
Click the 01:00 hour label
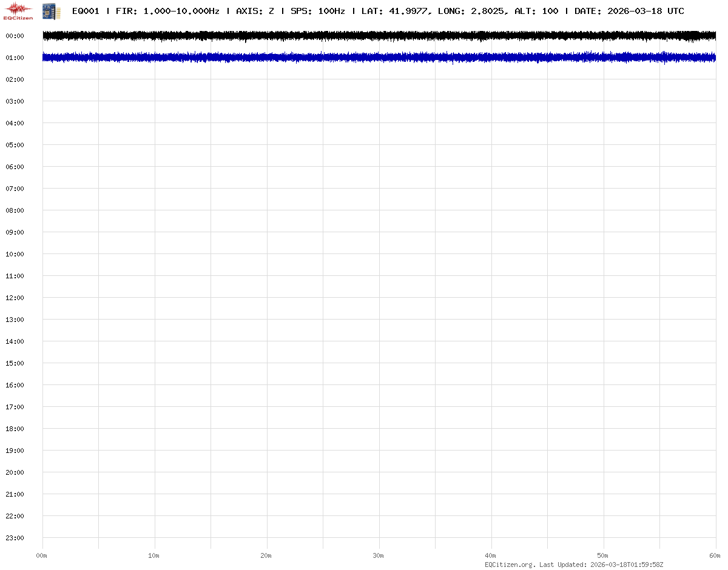tap(15, 58)
